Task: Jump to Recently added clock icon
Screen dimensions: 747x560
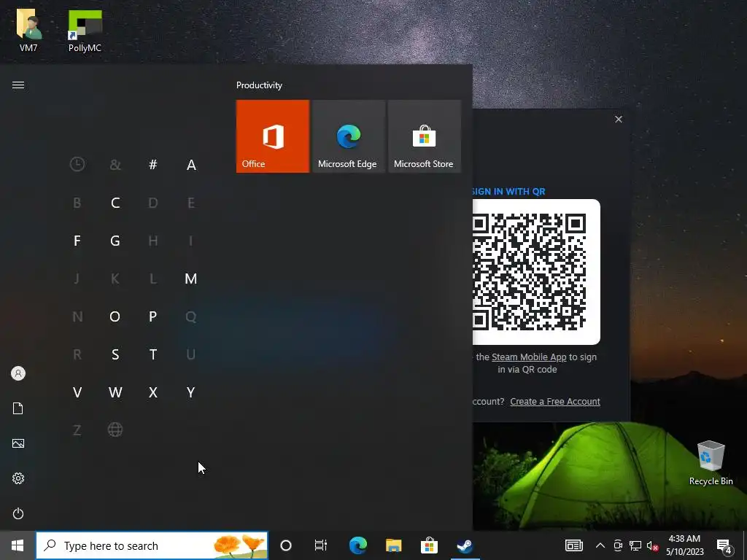Action: 77,164
